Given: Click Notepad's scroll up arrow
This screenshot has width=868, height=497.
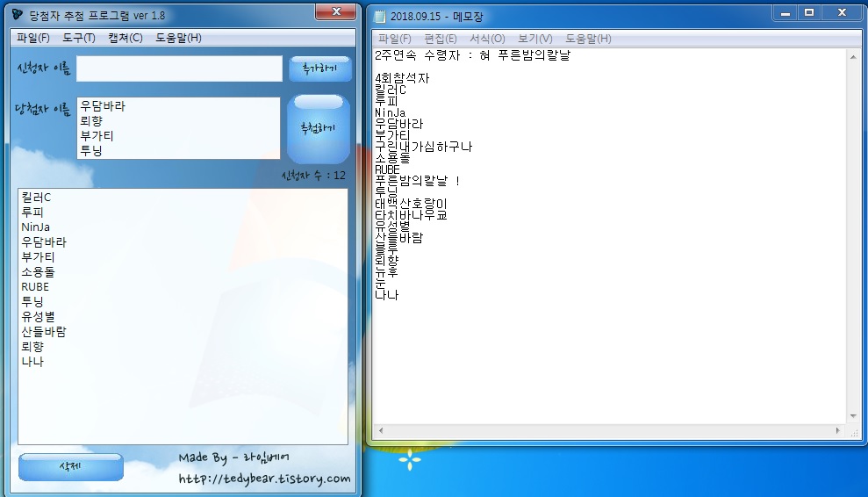Looking at the screenshot, I should (852, 55).
